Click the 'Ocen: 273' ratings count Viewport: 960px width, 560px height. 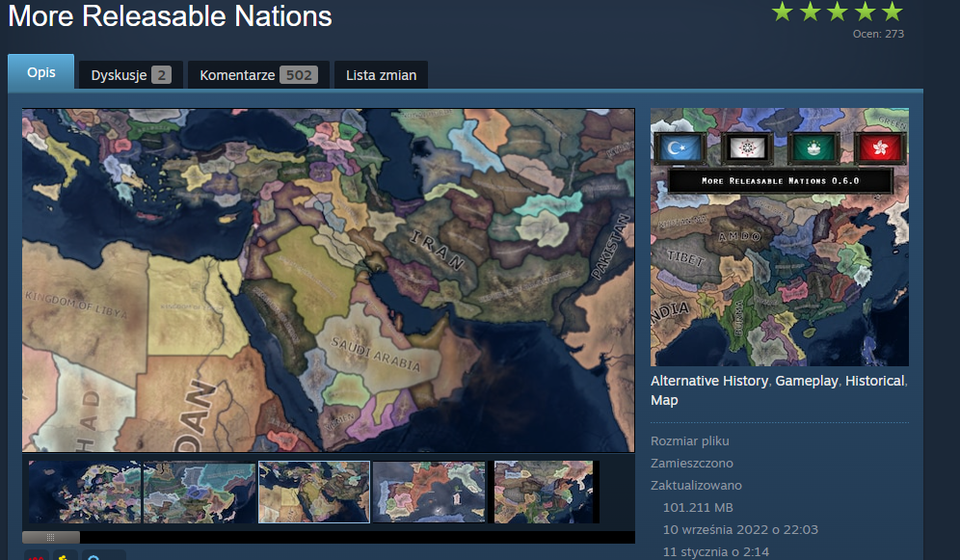tap(878, 34)
